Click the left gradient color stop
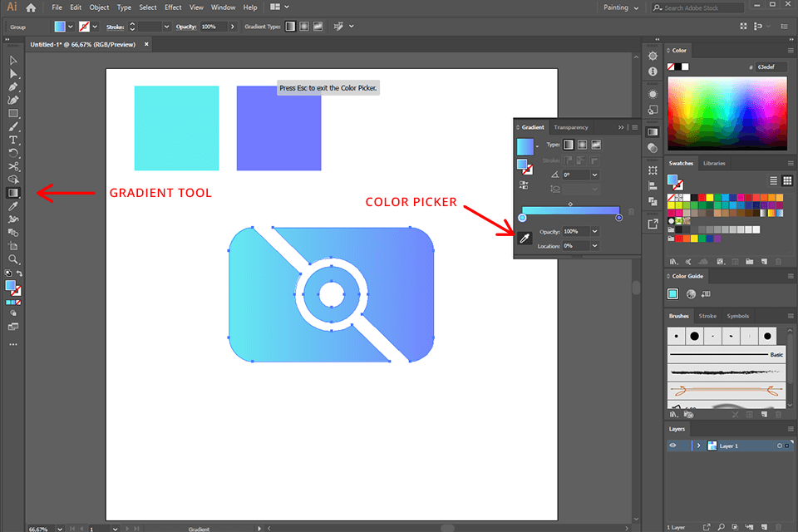 click(522, 218)
